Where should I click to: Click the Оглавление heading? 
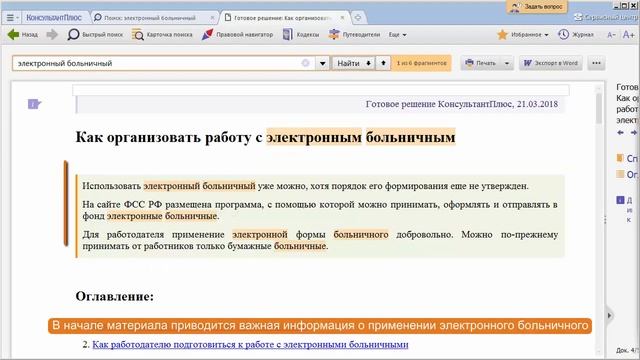point(115,296)
